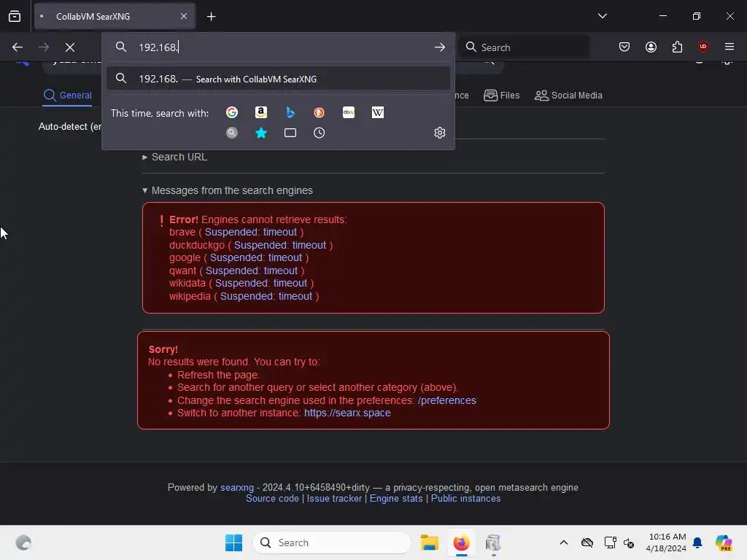Search only in History clock icon
Image resolution: width=747 pixels, height=560 pixels.
click(x=320, y=133)
